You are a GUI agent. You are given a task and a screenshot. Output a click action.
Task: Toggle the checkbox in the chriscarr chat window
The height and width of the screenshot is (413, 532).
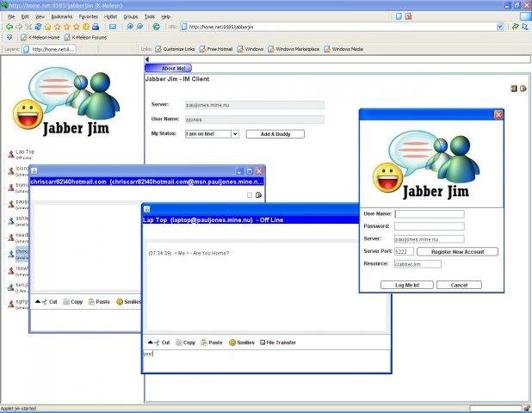coord(250,195)
